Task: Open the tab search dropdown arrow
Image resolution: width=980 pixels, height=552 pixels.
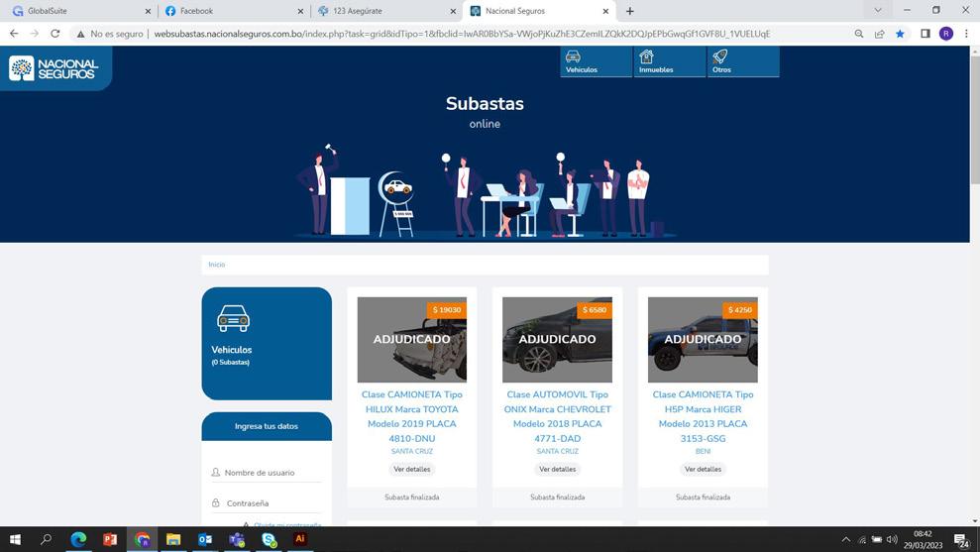Action: [x=878, y=11]
